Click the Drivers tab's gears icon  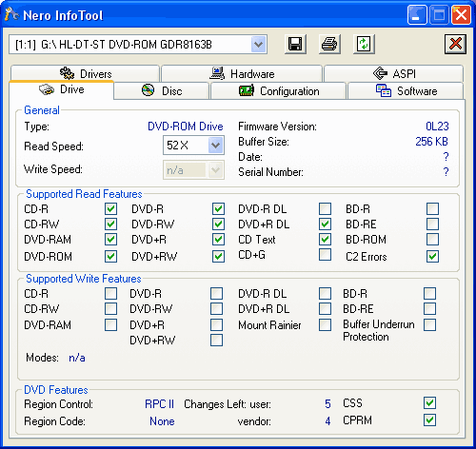[67, 73]
